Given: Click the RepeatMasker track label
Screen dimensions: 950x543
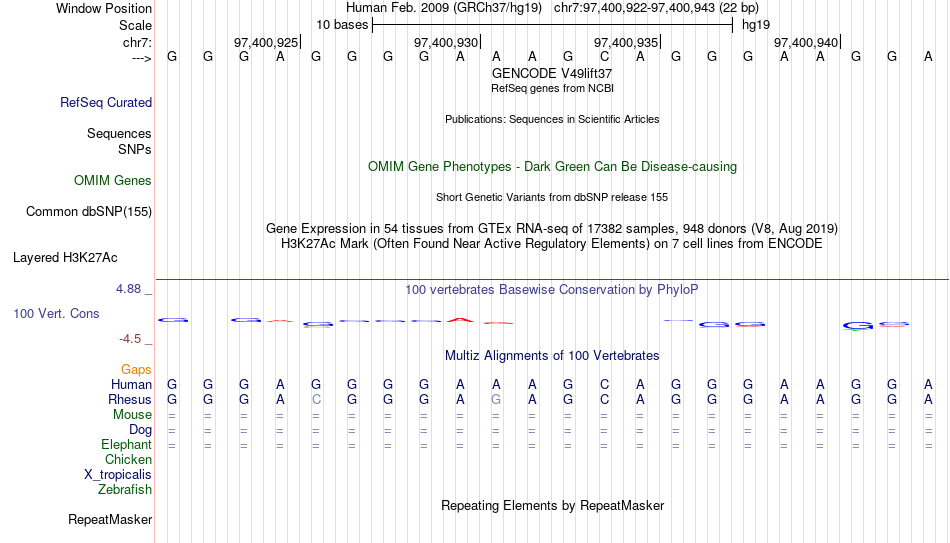Looking at the screenshot, I should (x=110, y=519).
